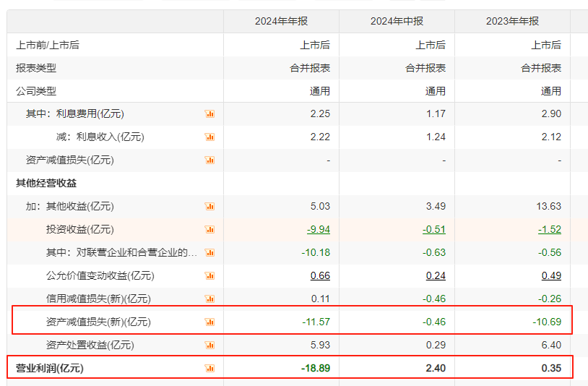Image resolution: width=588 pixels, height=386 pixels.
Task: Click underlined 投资收益 value -9.94
Action: coord(318,229)
